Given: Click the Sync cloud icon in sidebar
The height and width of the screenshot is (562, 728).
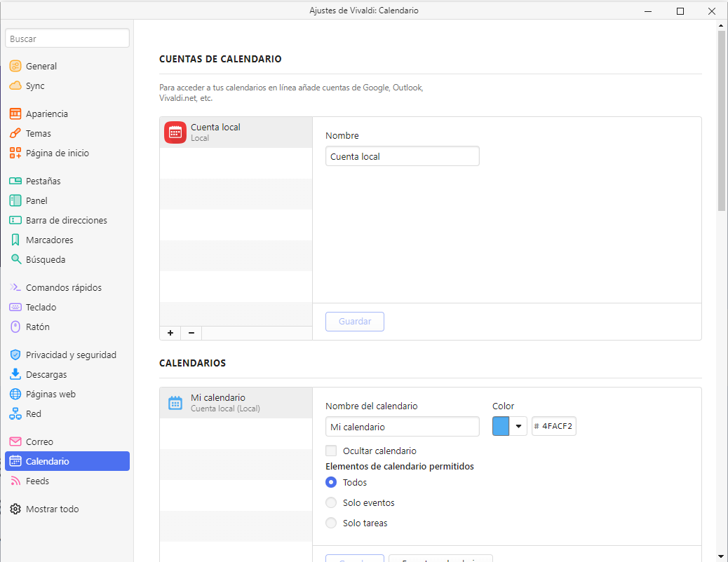Looking at the screenshot, I should tap(15, 85).
